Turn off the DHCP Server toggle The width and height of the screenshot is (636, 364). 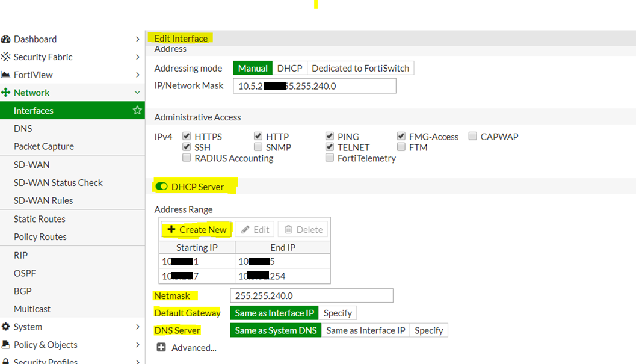(x=161, y=187)
